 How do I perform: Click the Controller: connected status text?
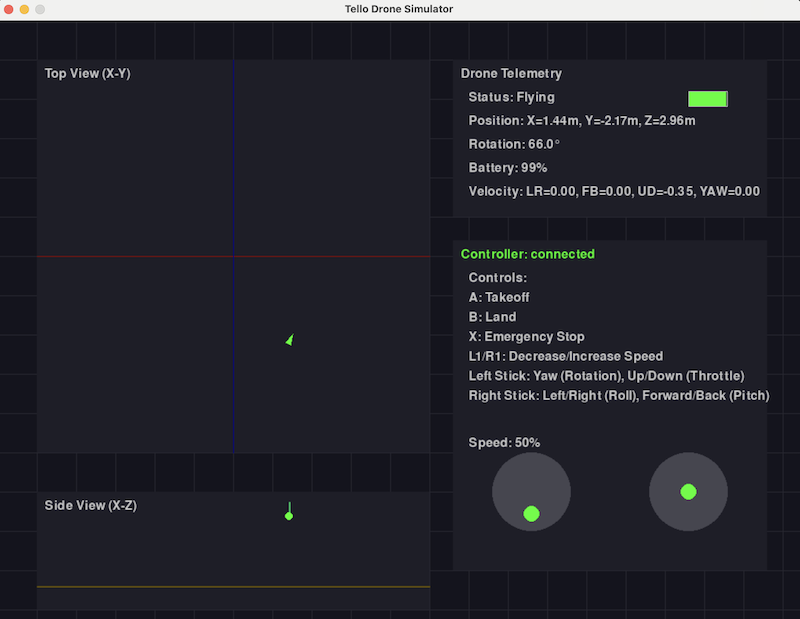[x=528, y=254]
